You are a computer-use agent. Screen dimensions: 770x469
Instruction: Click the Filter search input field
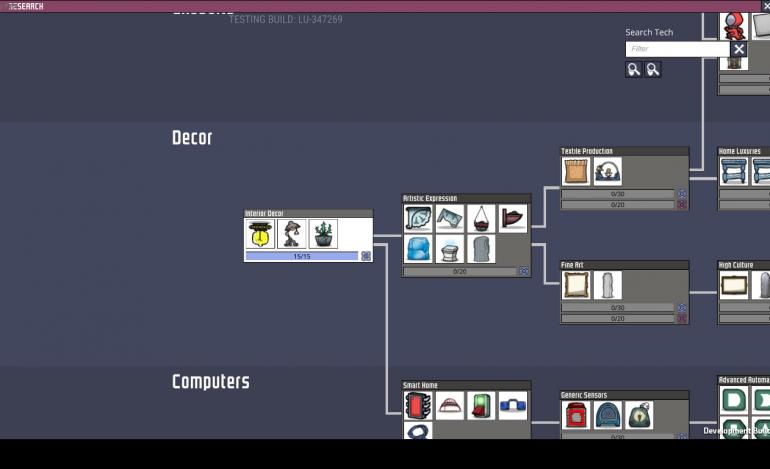[678, 49]
